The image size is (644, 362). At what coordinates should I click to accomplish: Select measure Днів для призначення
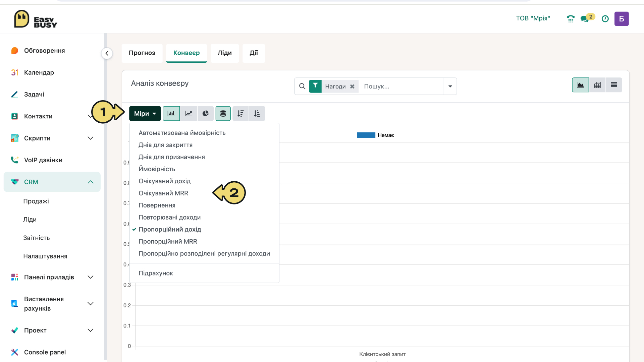coord(204,157)
